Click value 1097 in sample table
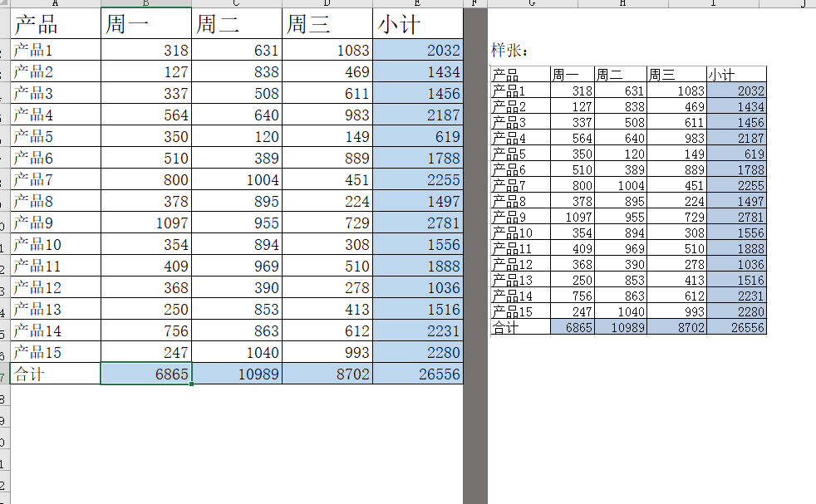Image resolution: width=816 pixels, height=504 pixels. pos(573,217)
